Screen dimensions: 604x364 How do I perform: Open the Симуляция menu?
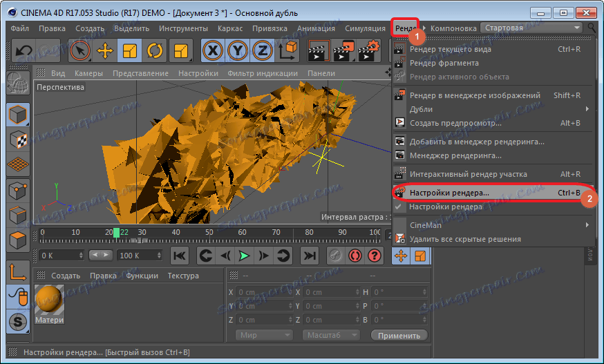365,28
